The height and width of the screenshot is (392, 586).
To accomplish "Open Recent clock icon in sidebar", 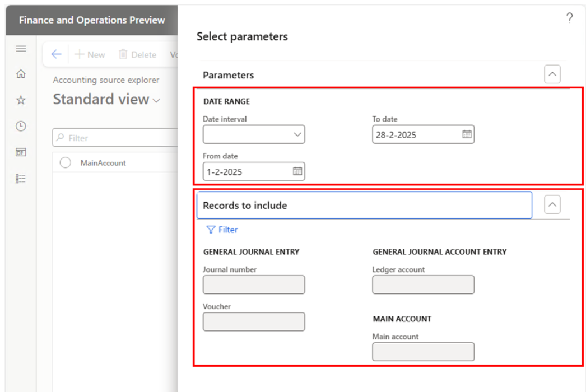I will pyautogui.click(x=21, y=126).
